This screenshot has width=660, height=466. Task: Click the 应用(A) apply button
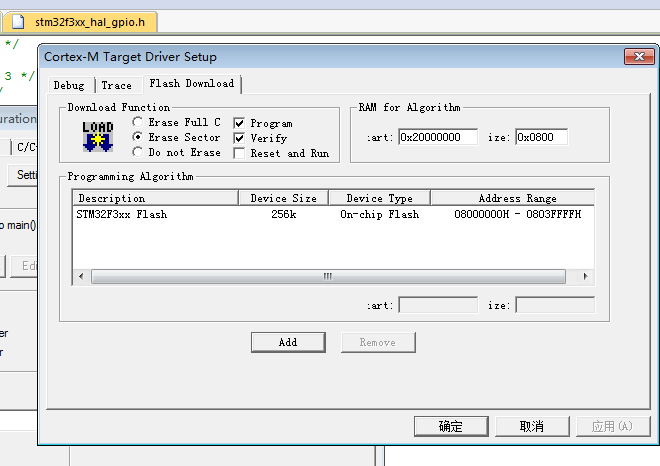(x=613, y=426)
